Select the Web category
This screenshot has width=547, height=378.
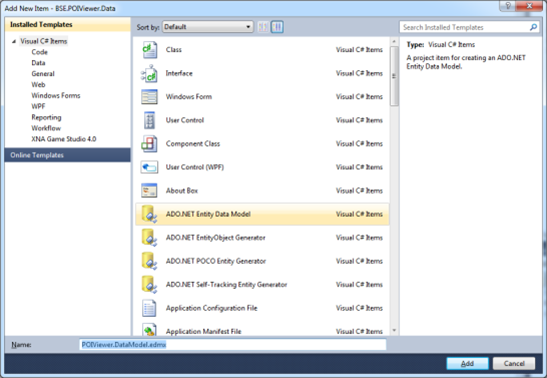[x=38, y=84]
